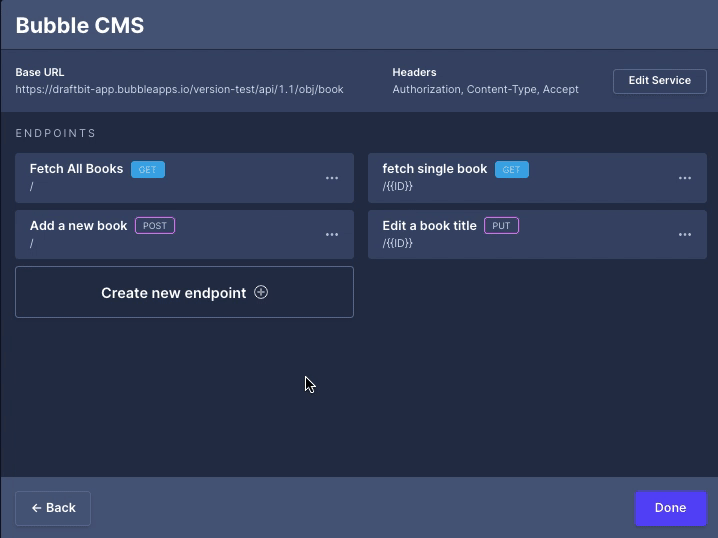
Task: Click the Base URL value text
Action: (x=180, y=89)
